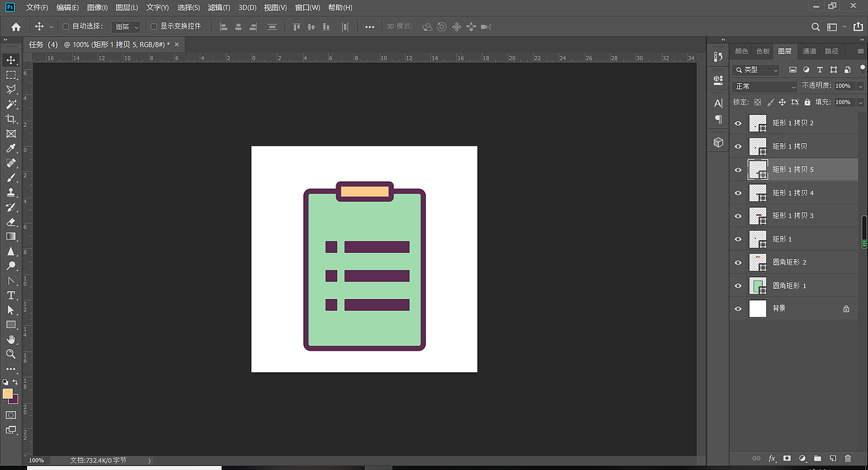Open the History panel icon

click(718, 57)
